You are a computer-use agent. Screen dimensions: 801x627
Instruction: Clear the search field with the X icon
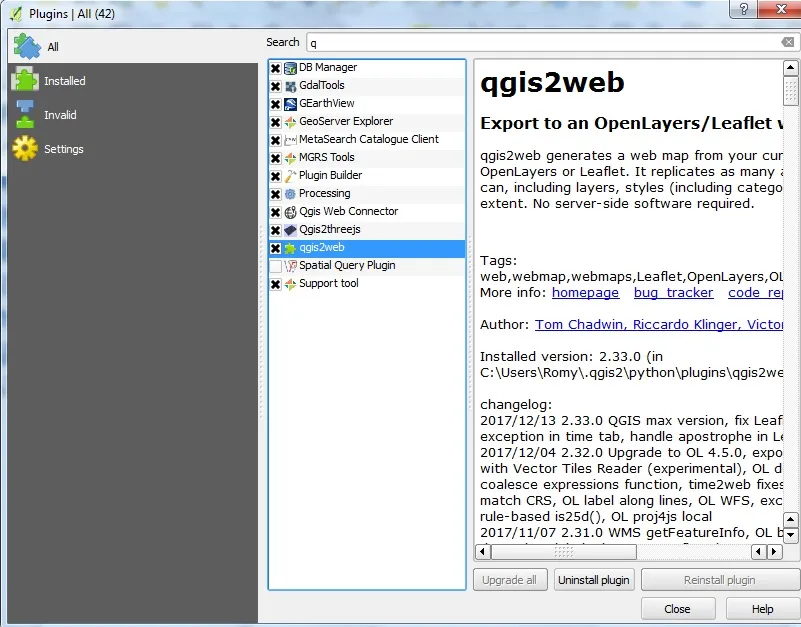tap(788, 42)
